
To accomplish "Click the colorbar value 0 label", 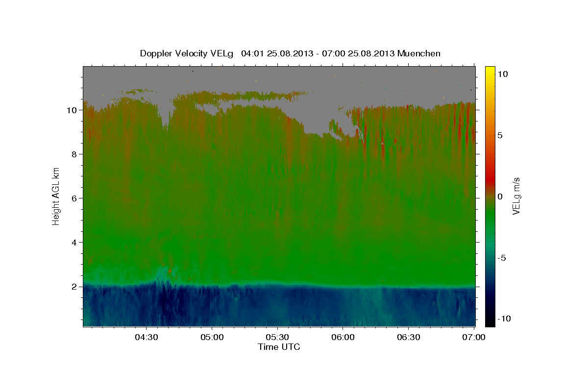I will pos(500,196).
